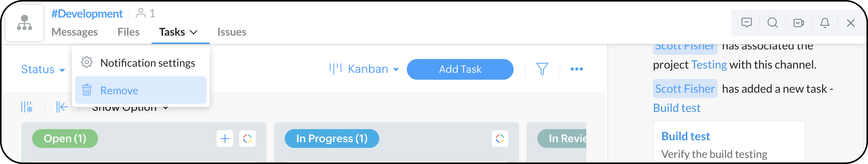
Task: Click the In Progress column color ring
Action: tap(500, 138)
